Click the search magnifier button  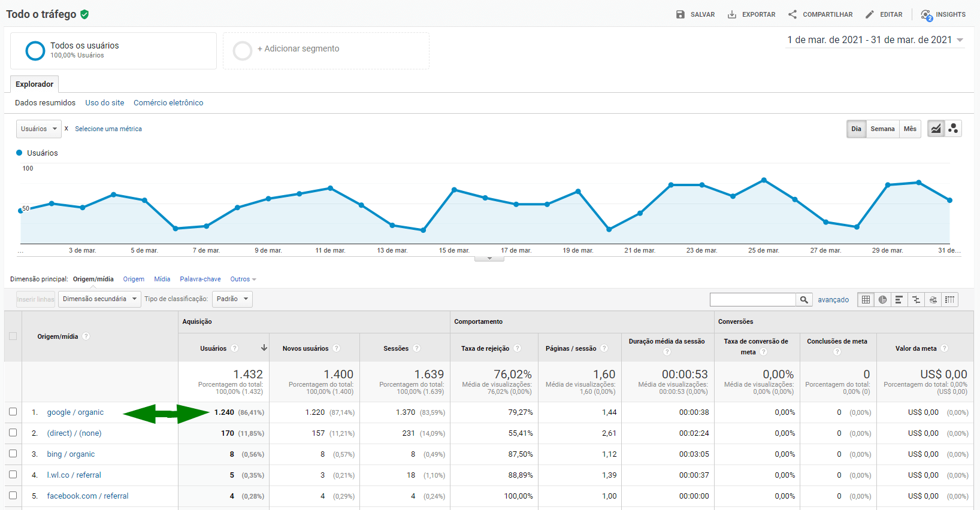tap(804, 300)
